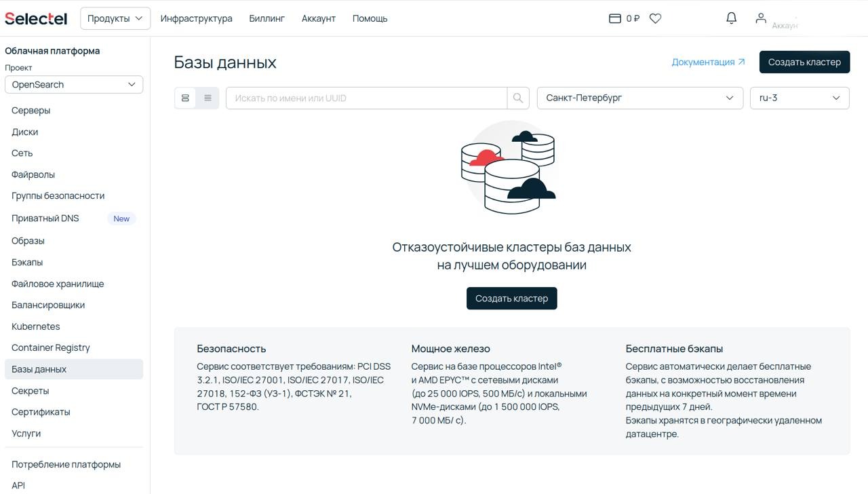Screen dimensions: 868x494
Task: Click the favorites heart icon
Action: (655, 18)
